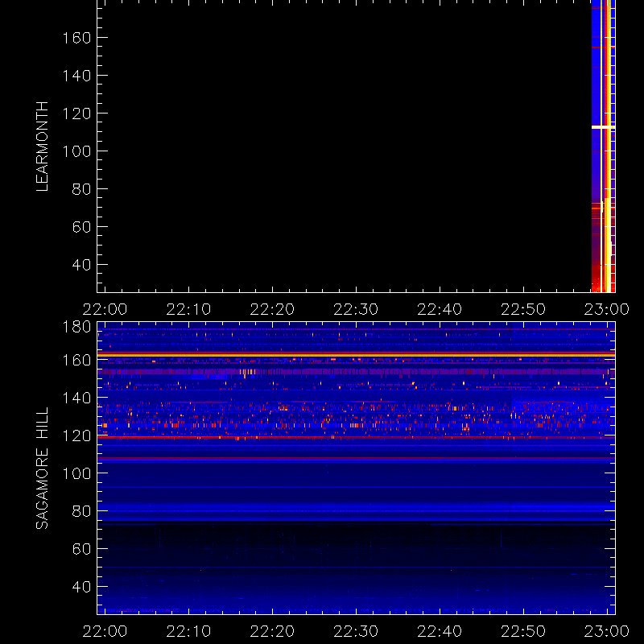Click the white horizontal mark in LEARMONTH spectrum
The width and height of the screenshot is (644, 644).
pos(603,127)
